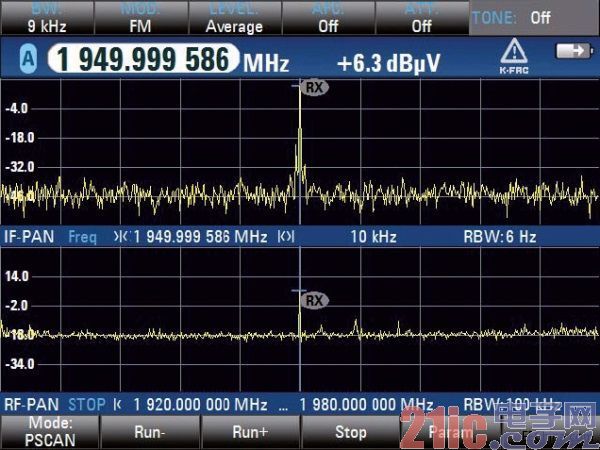600x450 pixels.
Task: Toggle the AFC Off setting
Action: point(327,19)
